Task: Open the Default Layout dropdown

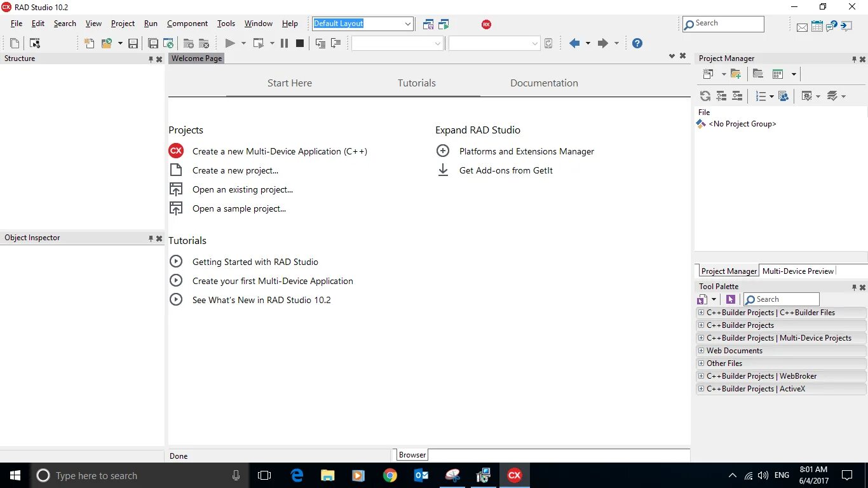Action: point(407,24)
